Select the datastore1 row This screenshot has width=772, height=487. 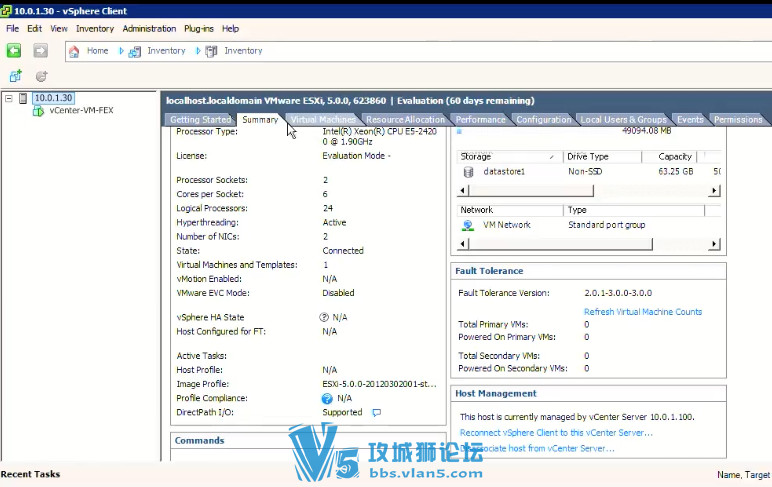point(588,172)
